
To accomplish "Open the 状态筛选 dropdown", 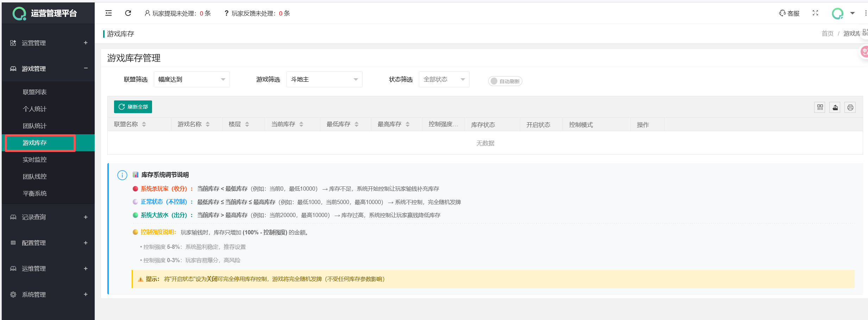I will click(x=444, y=79).
